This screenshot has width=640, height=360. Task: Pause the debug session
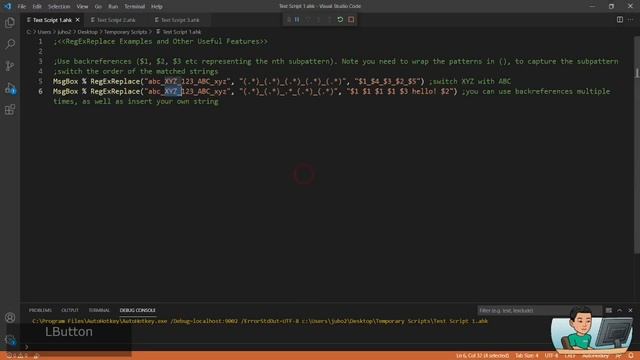(297, 20)
